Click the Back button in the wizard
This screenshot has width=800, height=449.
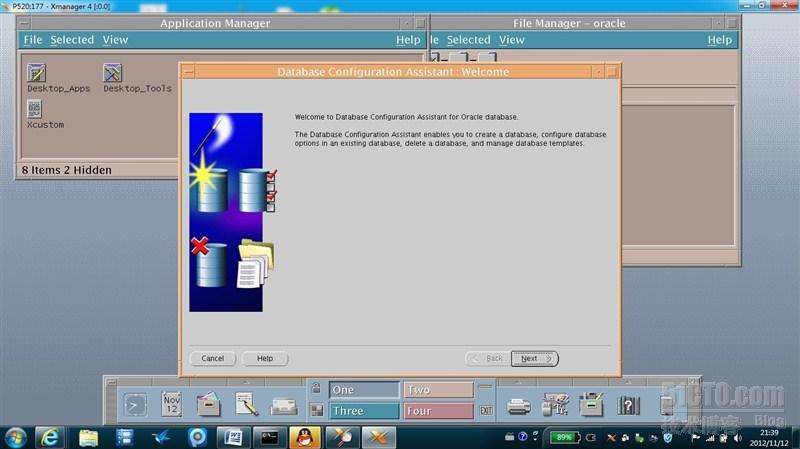point(487,359)
